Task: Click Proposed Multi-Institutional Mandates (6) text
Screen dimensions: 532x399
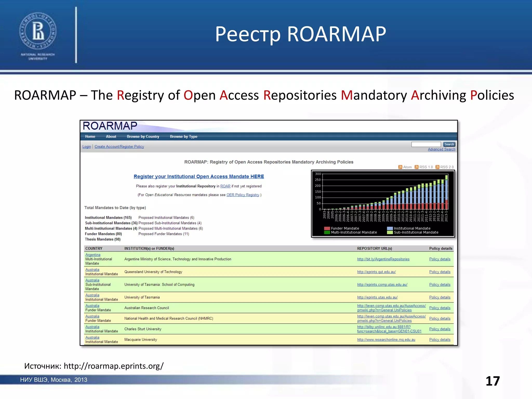Action: 171,229
